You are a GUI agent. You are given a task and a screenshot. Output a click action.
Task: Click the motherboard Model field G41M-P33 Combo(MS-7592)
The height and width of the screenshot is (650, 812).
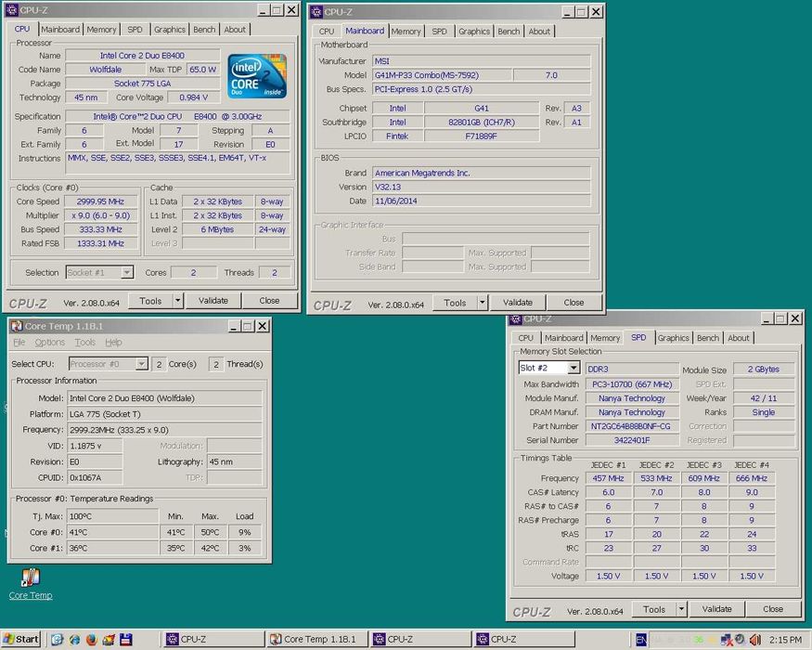tap(442, 75)
